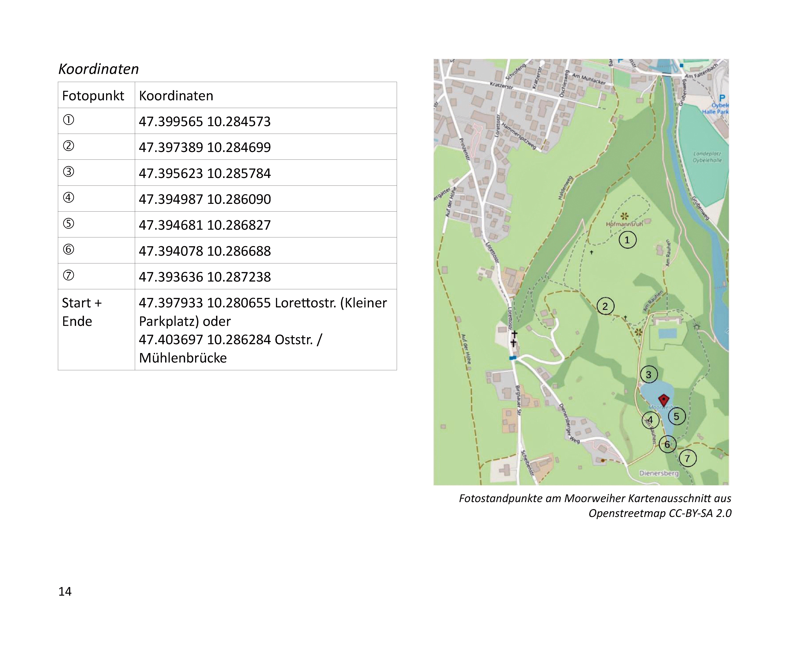Click the 'Prinzenstr.' street label on map
812x657 pixels.
pos(465,150)
